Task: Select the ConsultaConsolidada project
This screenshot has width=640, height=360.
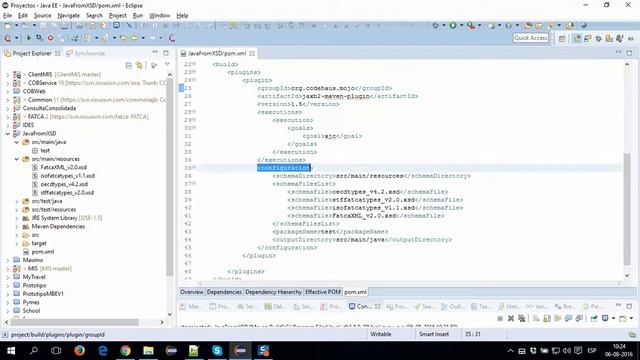Action: (x=49, y=108)
